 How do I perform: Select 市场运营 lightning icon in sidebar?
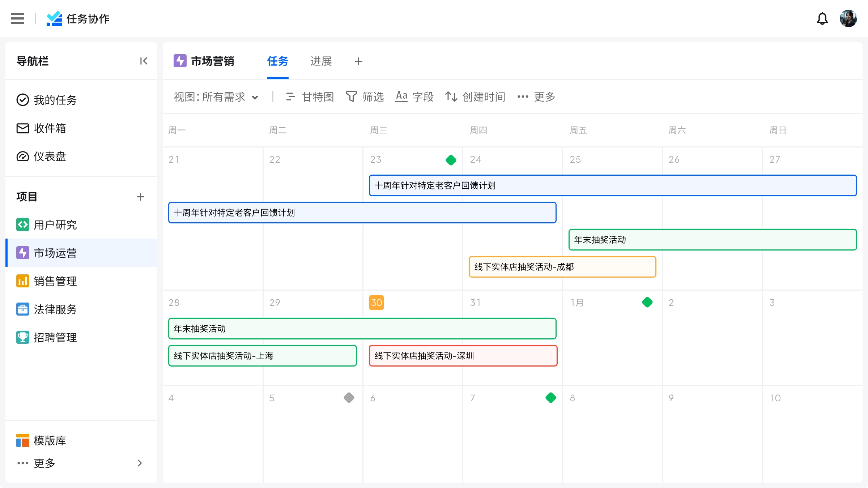point(23,253)
